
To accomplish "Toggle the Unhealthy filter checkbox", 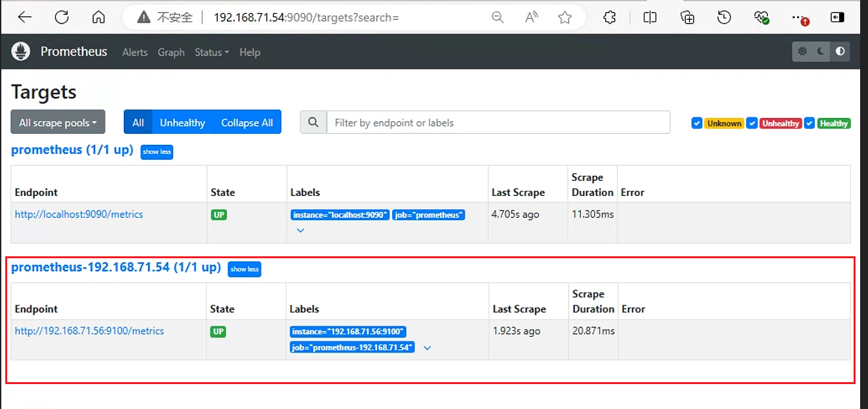I will click(x=753, y=123).
